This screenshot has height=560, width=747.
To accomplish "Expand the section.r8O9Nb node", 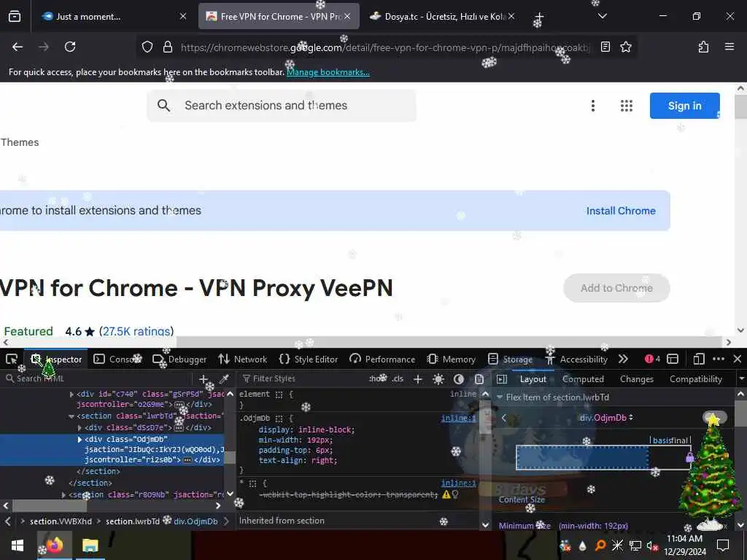I will click(x=64, y=495).
